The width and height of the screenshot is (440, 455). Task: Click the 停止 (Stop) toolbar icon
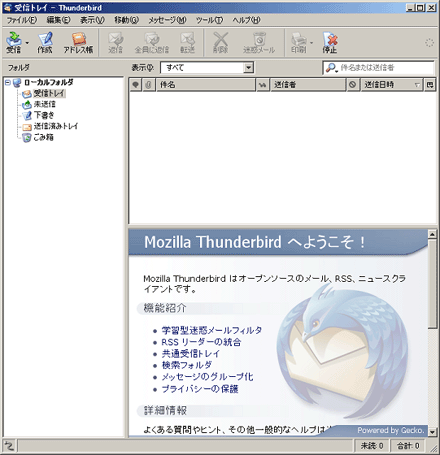[329, 42]
